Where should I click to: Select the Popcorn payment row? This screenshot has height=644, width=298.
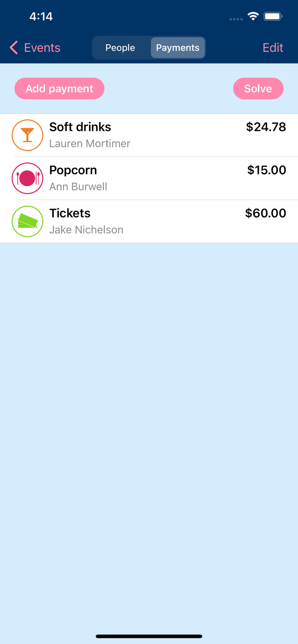tap(149, 178)
